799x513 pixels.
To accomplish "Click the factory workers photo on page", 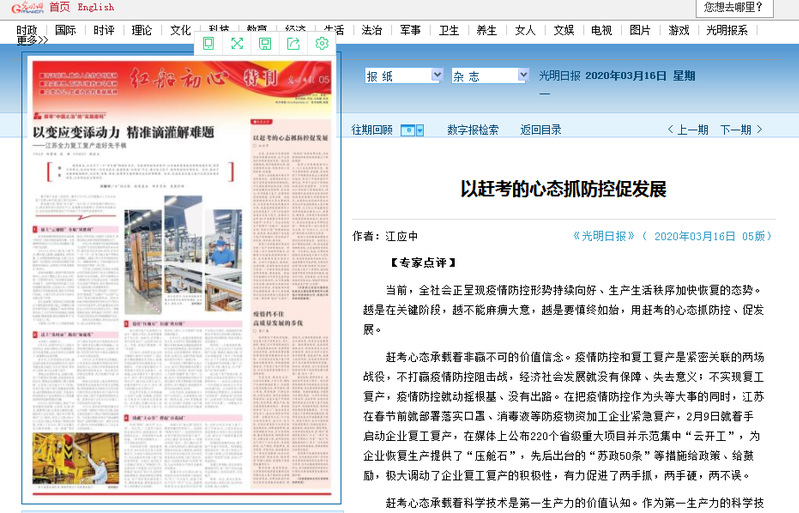I will click(x=183, y=253).
